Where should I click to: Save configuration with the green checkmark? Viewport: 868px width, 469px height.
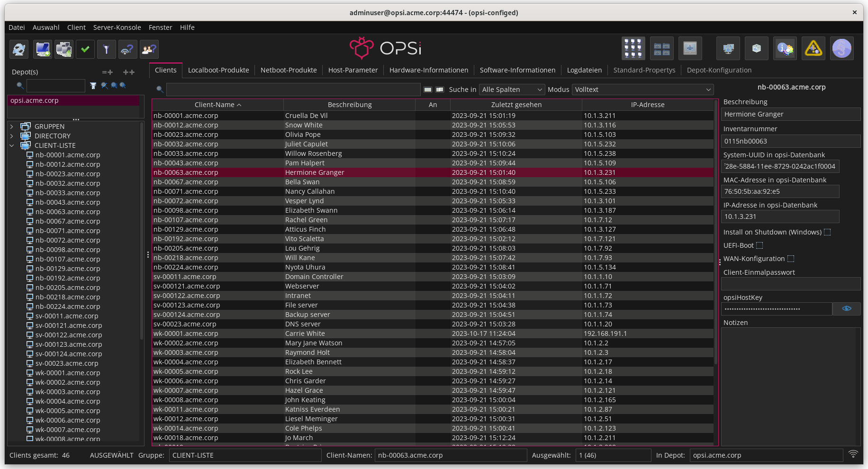(x=85, y=49)
